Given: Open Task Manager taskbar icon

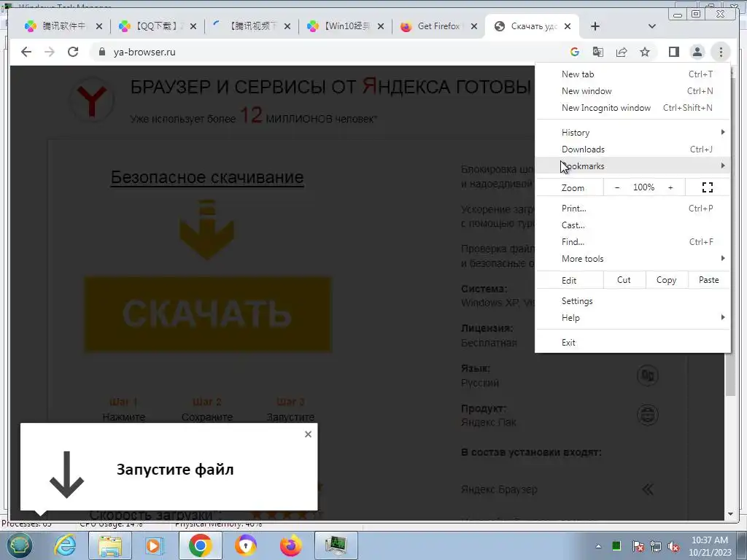Looking at the screenshot, I should point(336,545).
